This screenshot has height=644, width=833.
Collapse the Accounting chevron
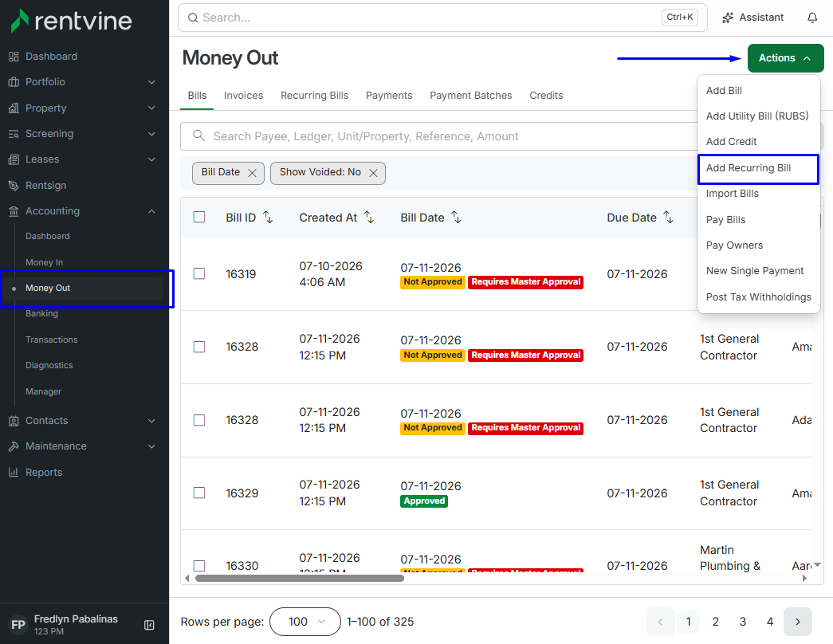(151, 211)
